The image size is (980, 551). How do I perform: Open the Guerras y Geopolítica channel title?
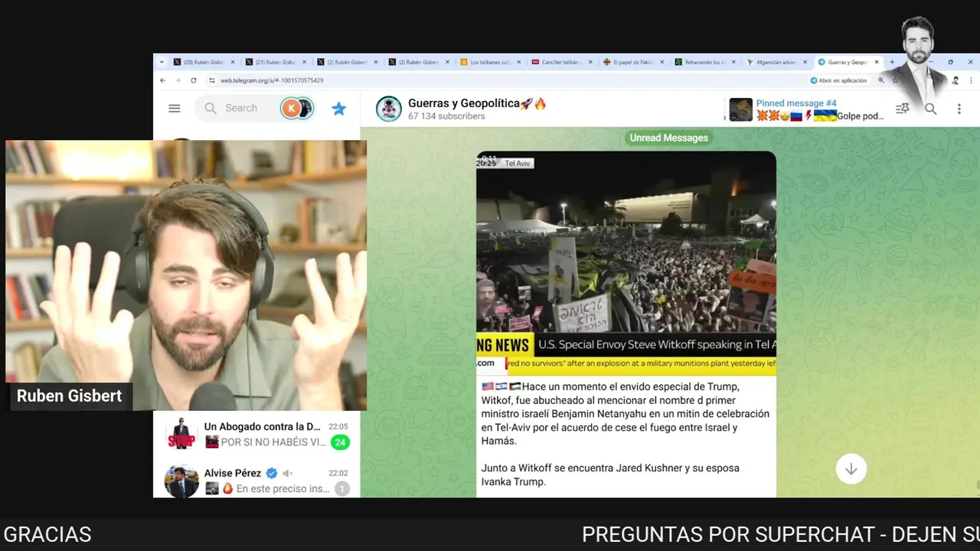pos(477,103)
